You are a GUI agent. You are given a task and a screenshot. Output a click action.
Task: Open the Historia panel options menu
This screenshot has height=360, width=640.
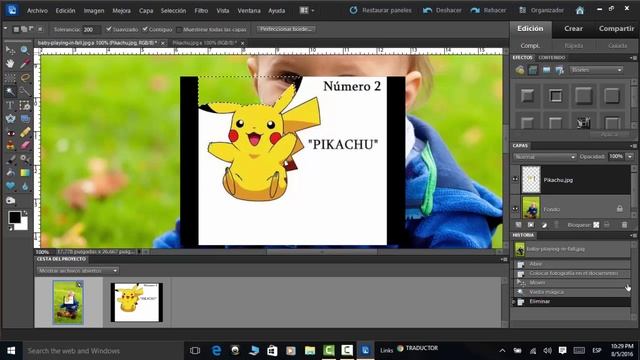(633, 236)
